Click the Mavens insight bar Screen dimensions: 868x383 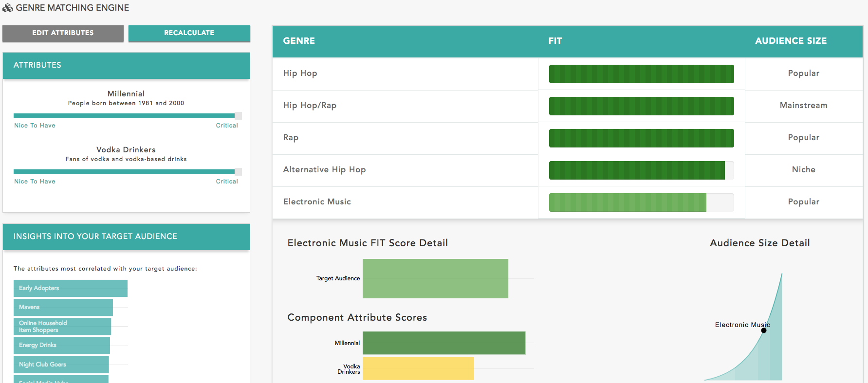(x=63, y=307)
